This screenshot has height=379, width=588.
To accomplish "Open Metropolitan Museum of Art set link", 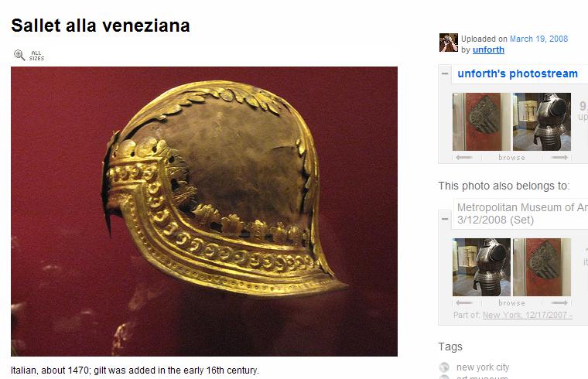I will [x=522, y=213].
